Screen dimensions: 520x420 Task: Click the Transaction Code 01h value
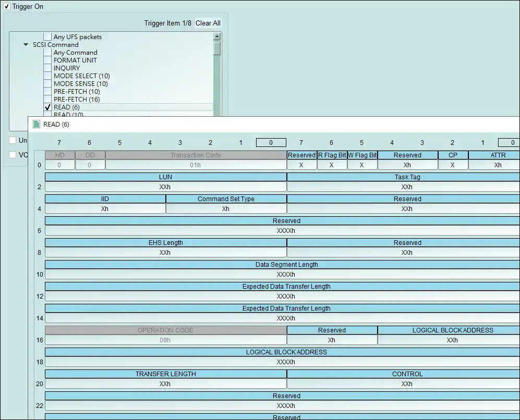[196, 165]
